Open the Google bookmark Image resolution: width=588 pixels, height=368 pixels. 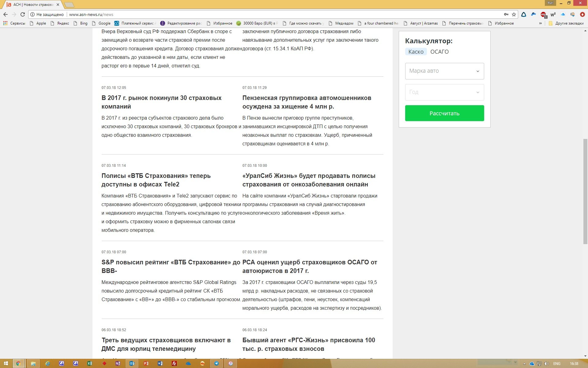(101, 23)
